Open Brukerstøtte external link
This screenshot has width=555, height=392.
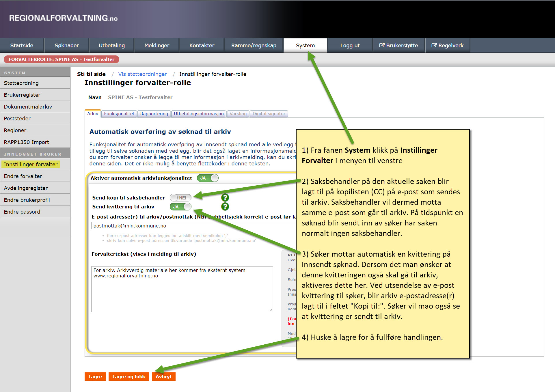tap(398, 45)
